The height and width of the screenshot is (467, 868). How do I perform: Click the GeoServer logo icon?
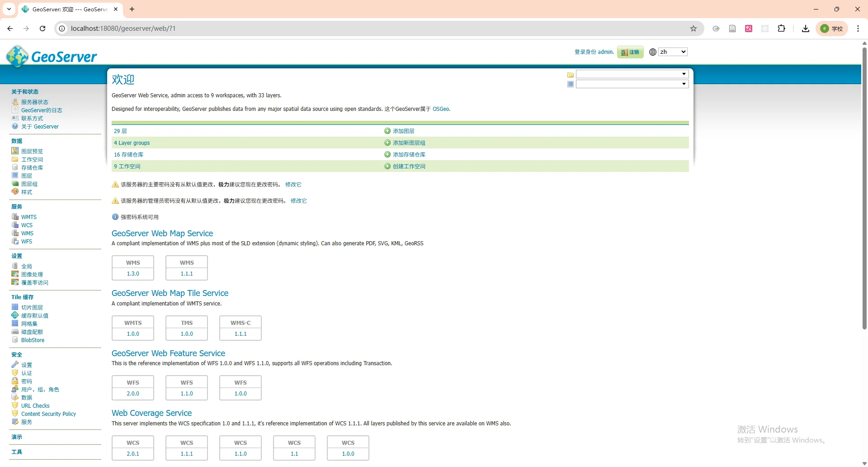pos(17,57)
